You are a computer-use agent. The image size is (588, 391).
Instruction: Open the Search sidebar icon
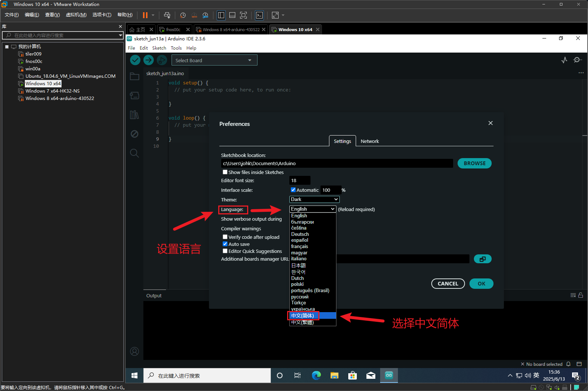pyautogui.click(x=134, y=153)
